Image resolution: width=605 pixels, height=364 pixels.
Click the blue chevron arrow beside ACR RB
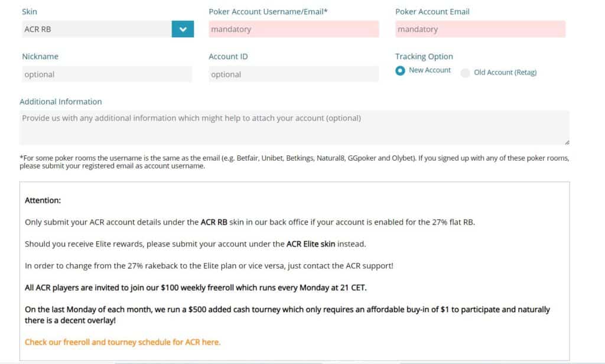[183, 29]
